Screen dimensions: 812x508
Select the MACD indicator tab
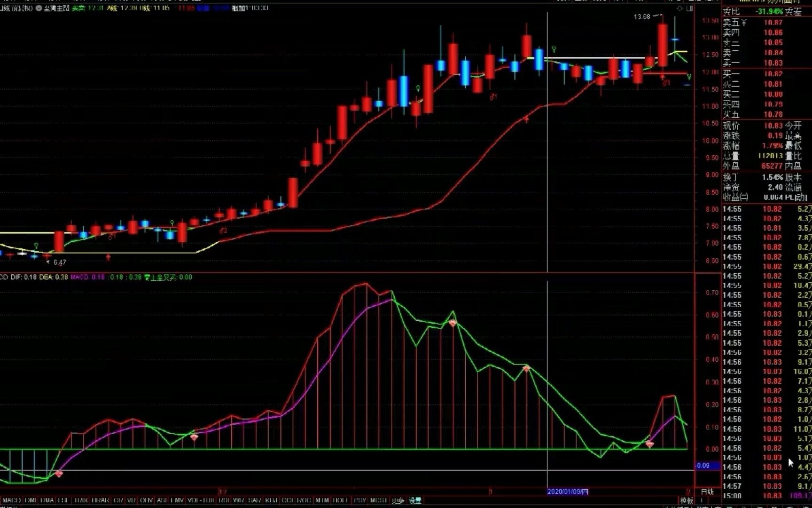(12, 500)
